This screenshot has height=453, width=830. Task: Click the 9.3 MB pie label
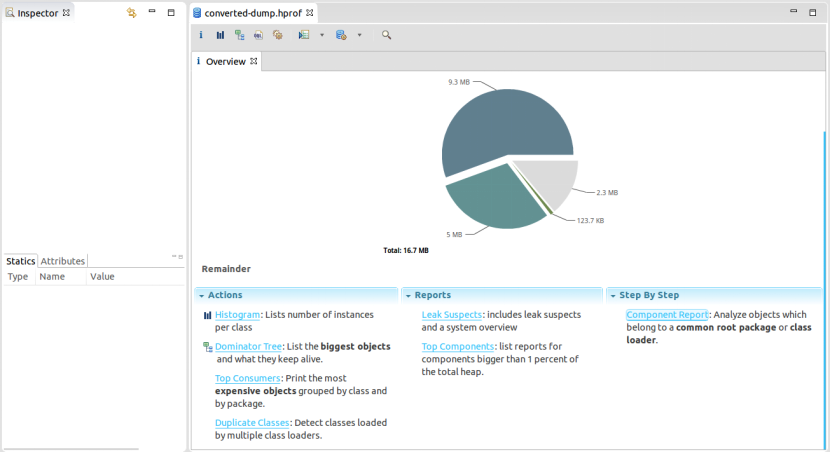coord(459,82)
